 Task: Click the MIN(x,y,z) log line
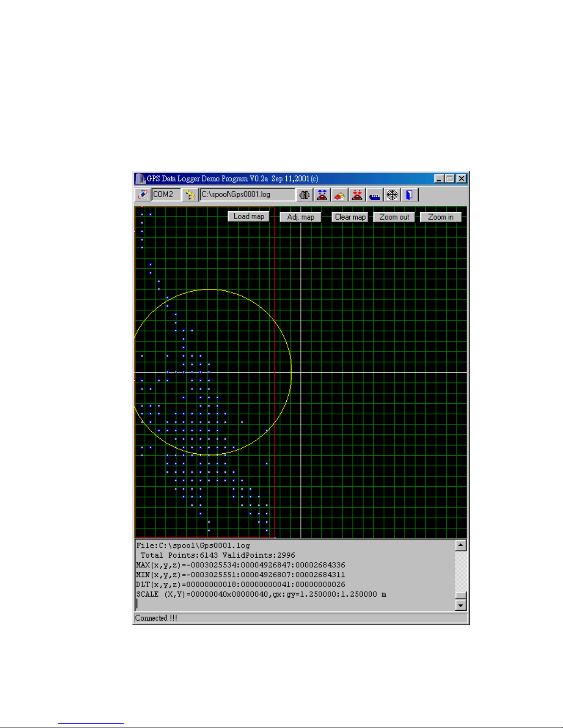(x=240, y=575)
